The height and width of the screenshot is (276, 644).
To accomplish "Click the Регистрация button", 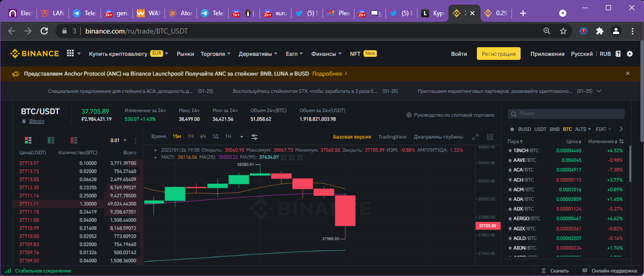I will click(499, 54).
